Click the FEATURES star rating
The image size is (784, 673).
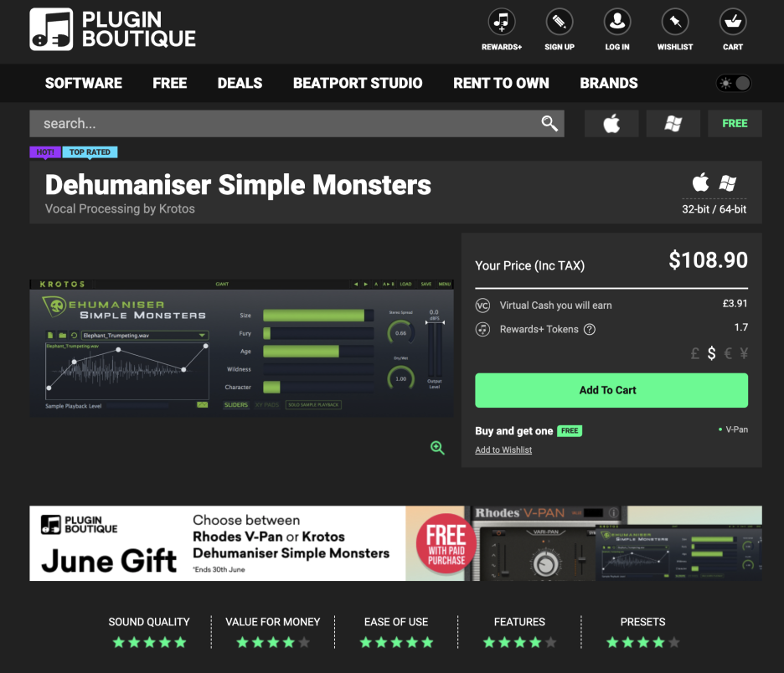tap(519, 642)
